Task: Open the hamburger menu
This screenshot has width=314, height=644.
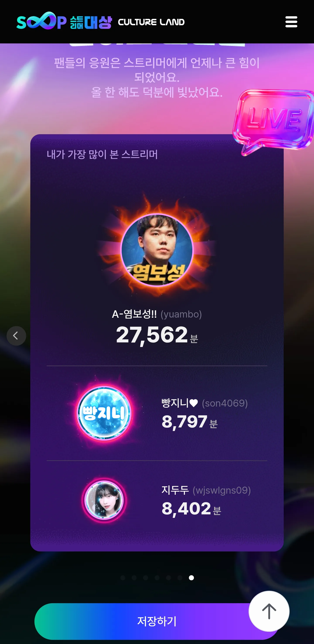Action: [291, 22]
